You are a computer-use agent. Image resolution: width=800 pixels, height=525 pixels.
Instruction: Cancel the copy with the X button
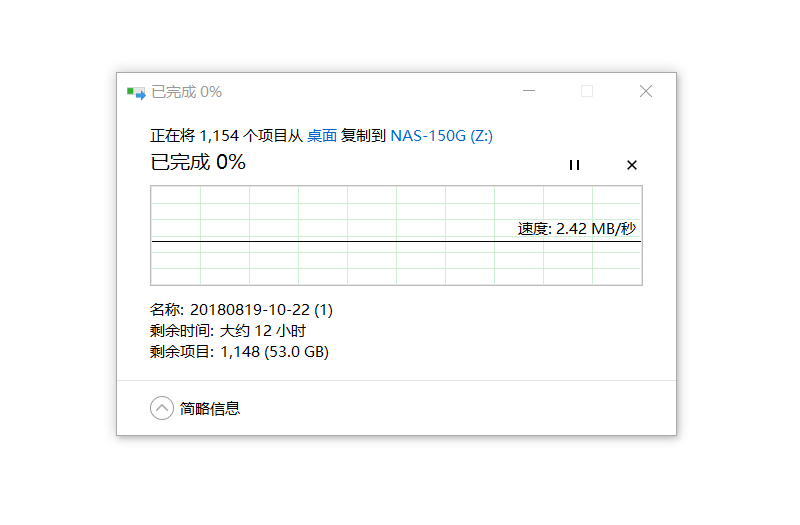(x=631, y=165)
